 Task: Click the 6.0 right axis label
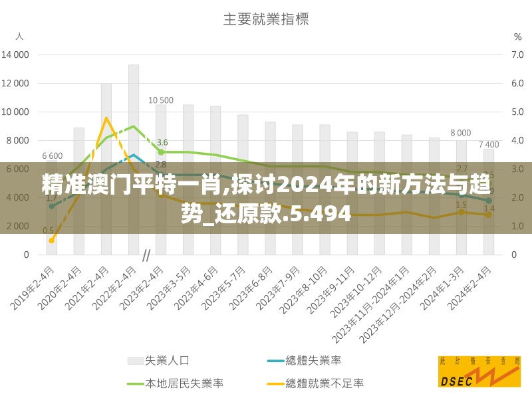tap(517, 83)
